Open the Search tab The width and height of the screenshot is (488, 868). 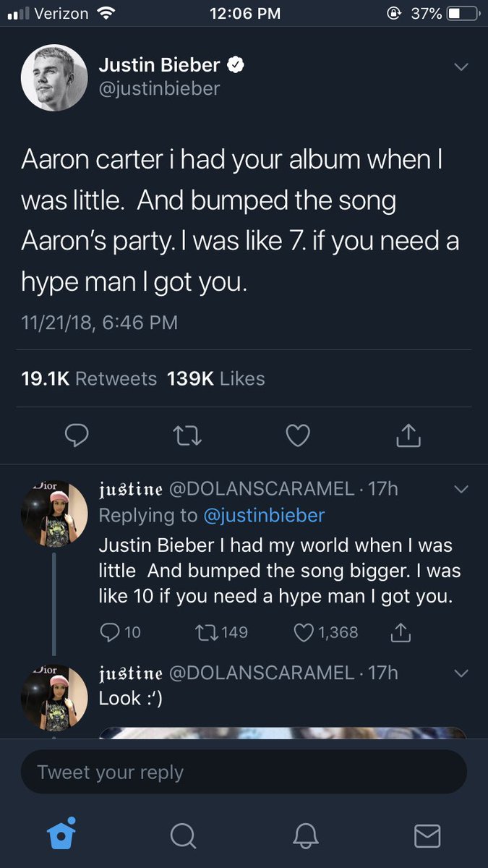(183, 835)
